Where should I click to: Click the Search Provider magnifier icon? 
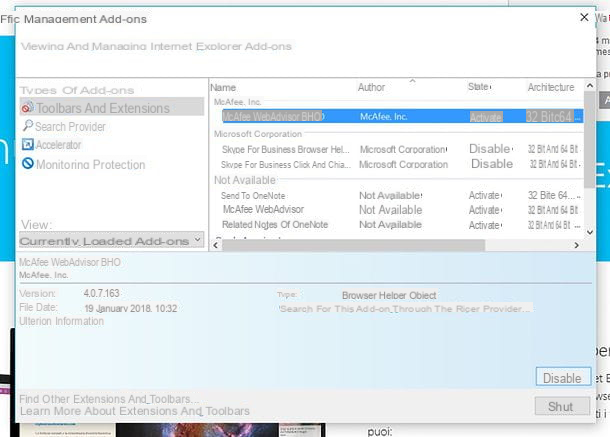pyautogui.click(x=27, y=126)
